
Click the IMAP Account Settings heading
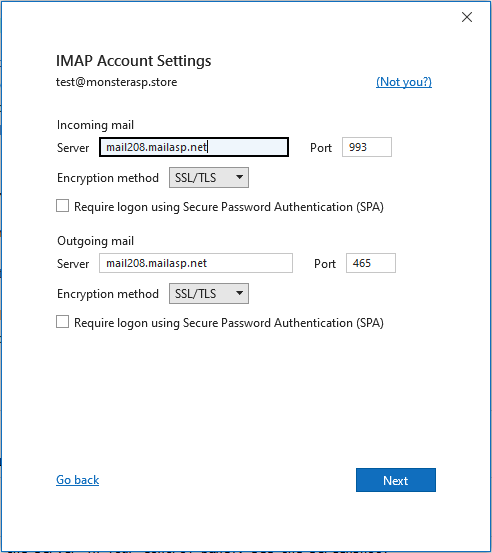(134, 61)
